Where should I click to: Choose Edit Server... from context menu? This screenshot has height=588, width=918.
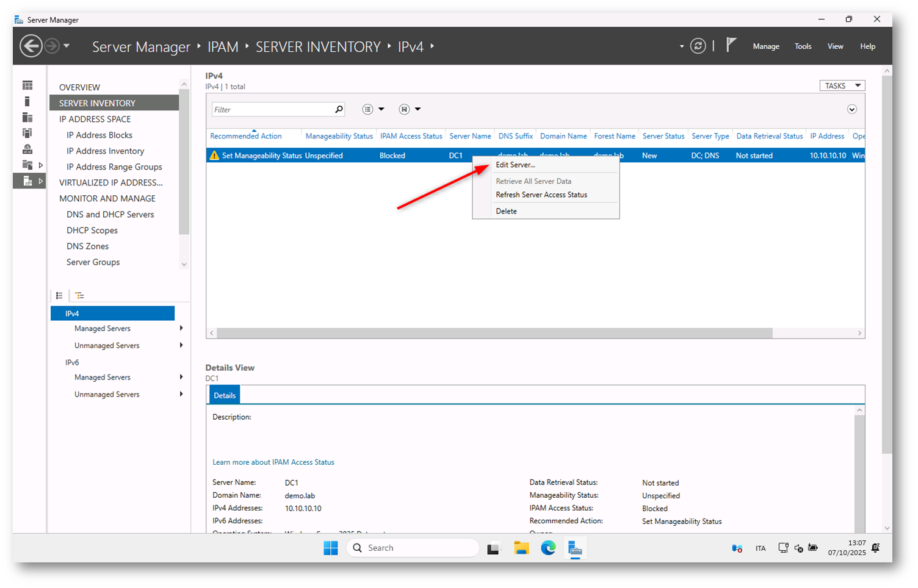coord(515,165)
